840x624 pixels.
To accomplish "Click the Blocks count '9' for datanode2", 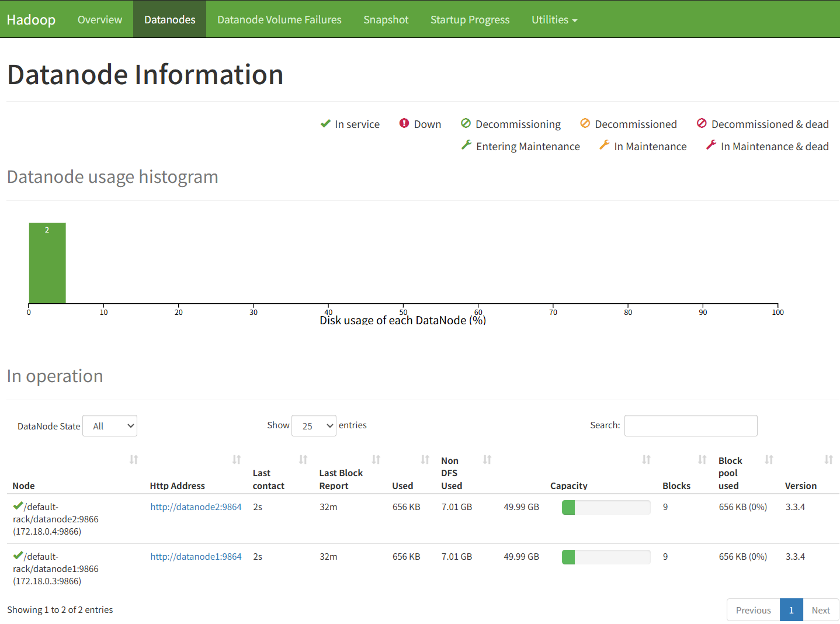I will click(x=665, y=507).
